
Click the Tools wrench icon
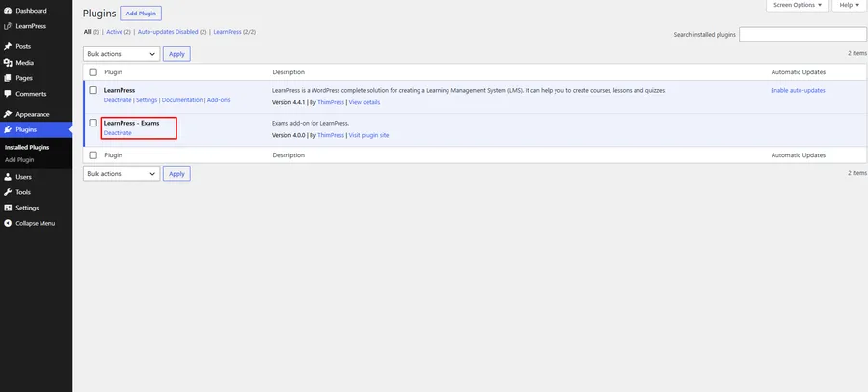[8, 192]
